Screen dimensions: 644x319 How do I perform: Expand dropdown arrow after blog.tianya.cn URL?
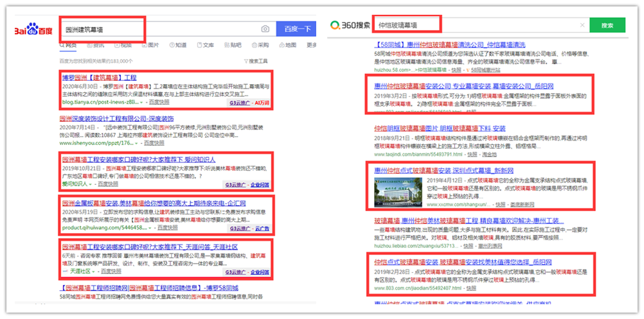(x=141, y=103)
